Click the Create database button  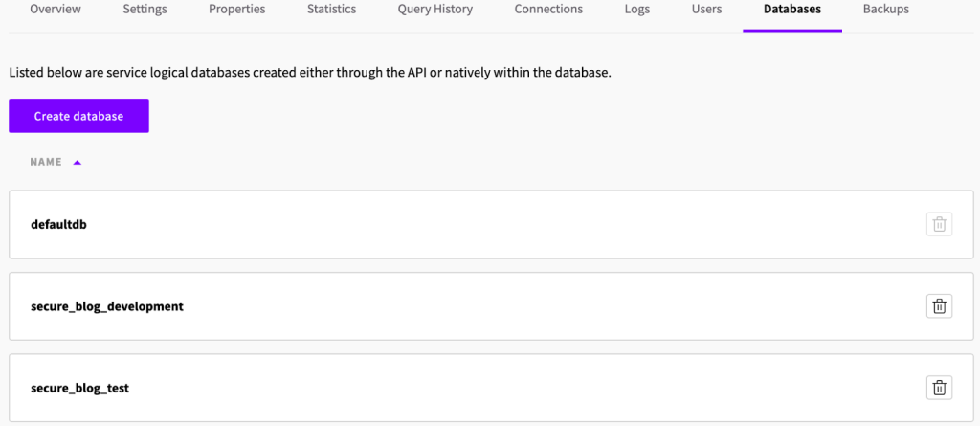[78, 116]
